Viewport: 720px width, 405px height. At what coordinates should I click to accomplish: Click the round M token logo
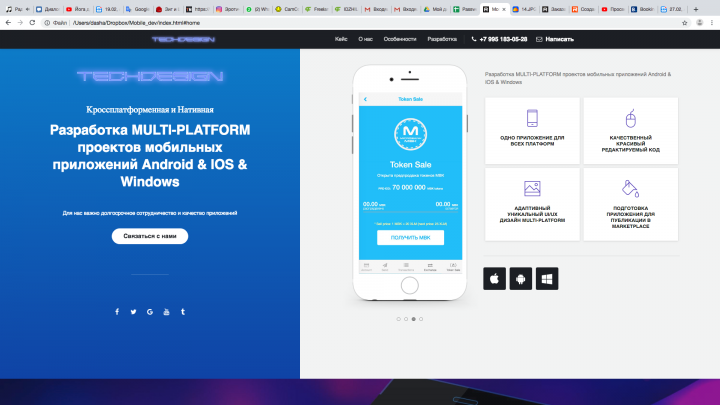(x=411, y=134)
